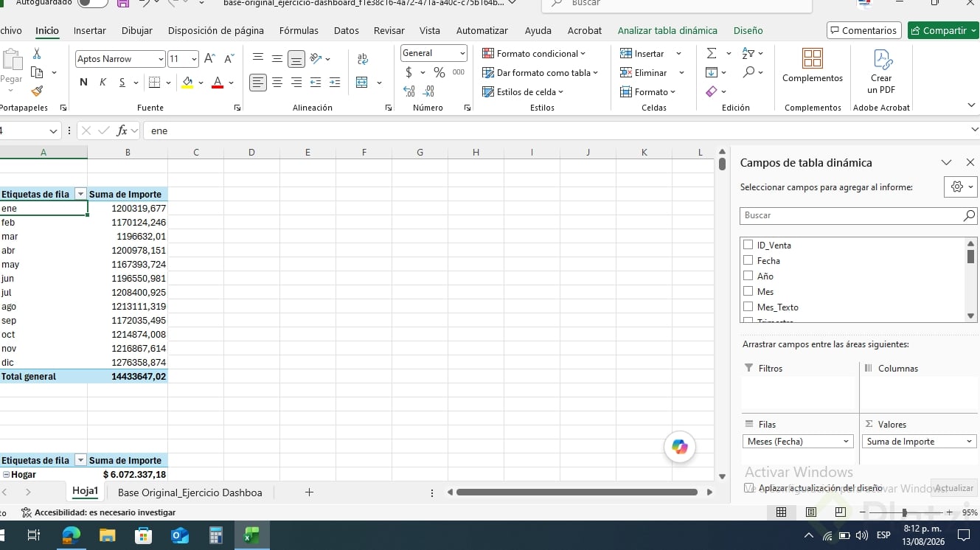980x550 pixels.
Task: Apply italic with the K button
Action: tap(102, 83)
